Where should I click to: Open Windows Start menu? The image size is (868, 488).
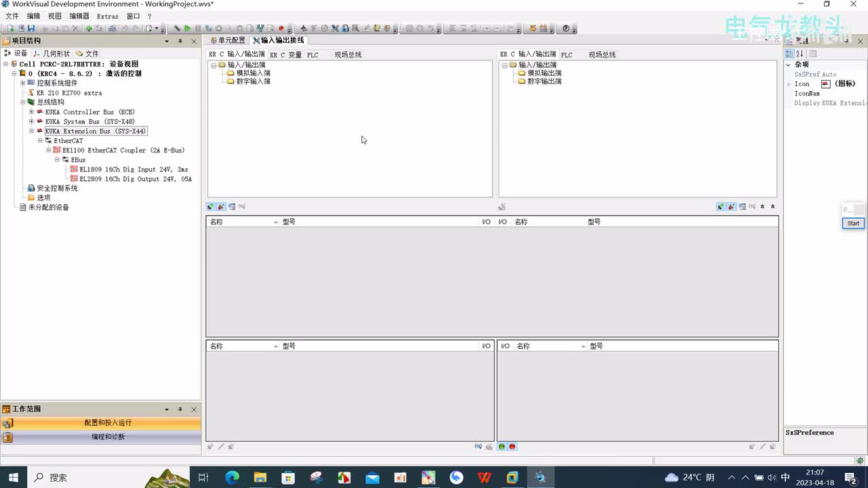pyautogui.click(x=14, y=477)
